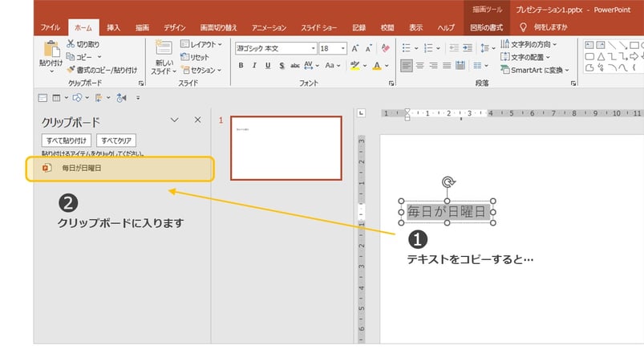Viewport: 644px width, 362px height.
Task: Click the text box shape in gallery
Action: coord(589,45)
